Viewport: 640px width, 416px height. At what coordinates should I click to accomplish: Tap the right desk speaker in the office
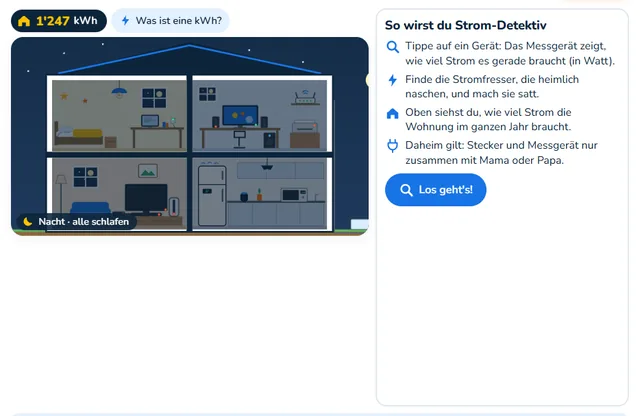click(264, 122)
